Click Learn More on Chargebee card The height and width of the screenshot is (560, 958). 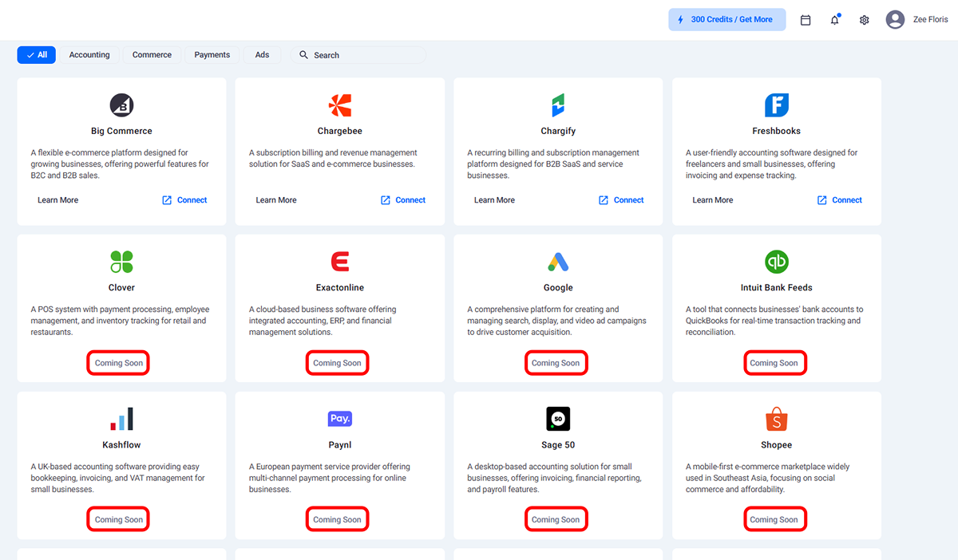coord(276,200)
